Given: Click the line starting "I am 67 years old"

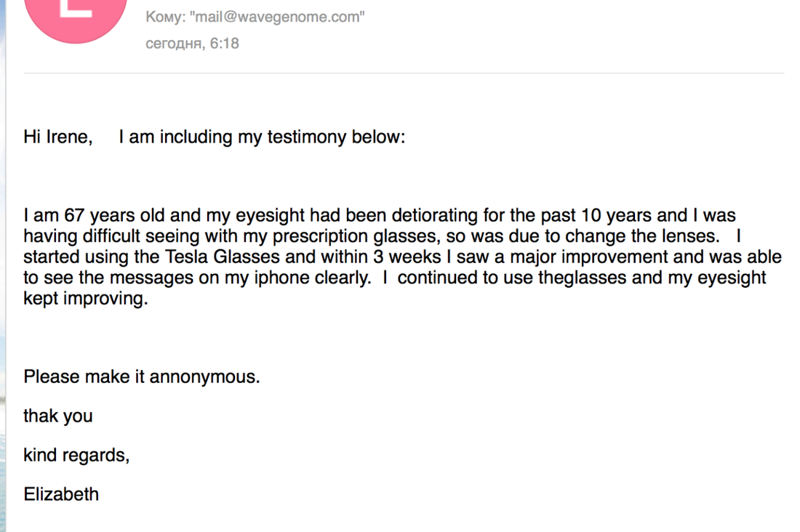Looking at the screenshot, I should coord(380,215).
